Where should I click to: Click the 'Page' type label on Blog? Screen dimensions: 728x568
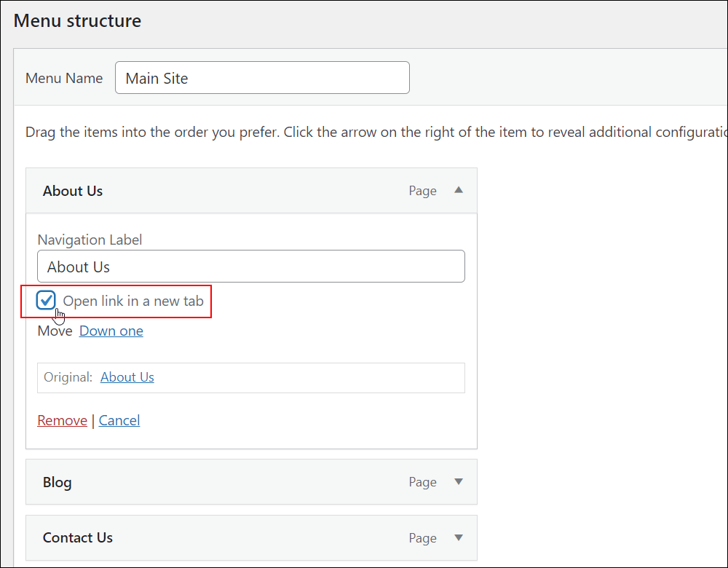coord(422,482)
